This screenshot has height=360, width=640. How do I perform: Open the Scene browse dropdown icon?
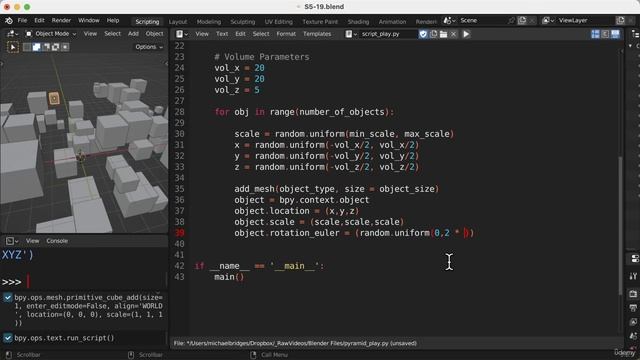[x=450, y=20]
